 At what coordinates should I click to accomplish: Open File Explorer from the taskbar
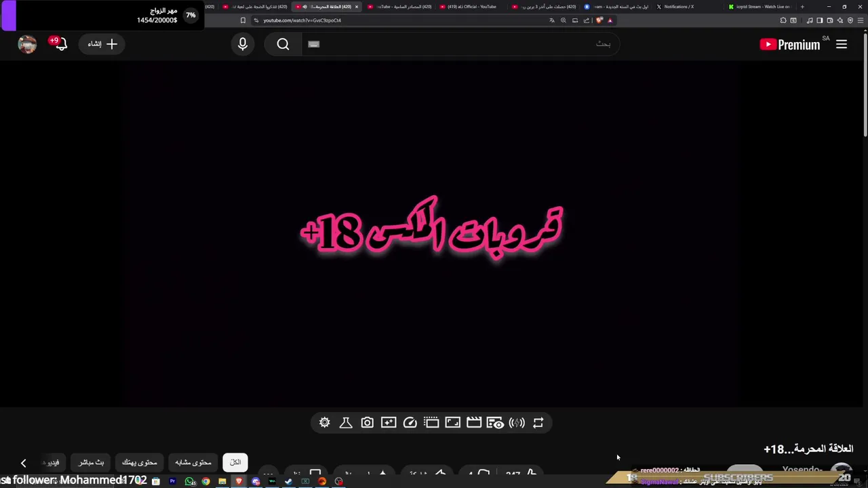[222, 481]
